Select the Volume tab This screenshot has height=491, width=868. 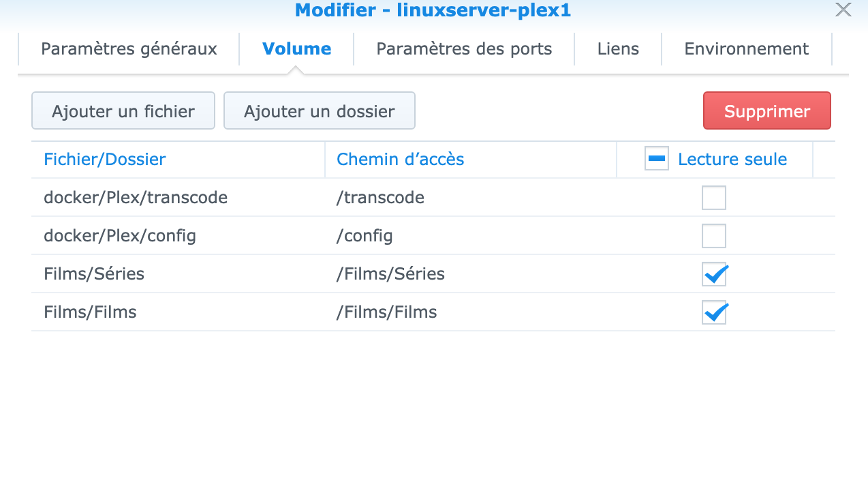(296, 49)
